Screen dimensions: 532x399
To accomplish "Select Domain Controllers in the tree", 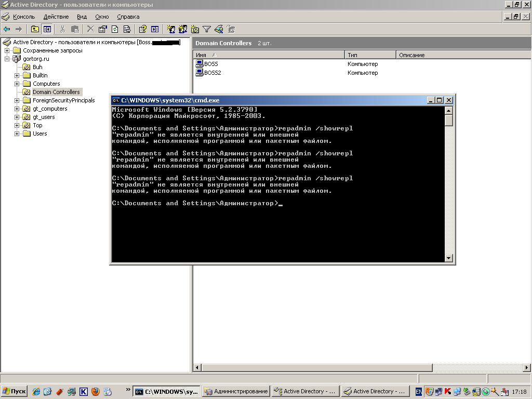I will tap(56, 92).
